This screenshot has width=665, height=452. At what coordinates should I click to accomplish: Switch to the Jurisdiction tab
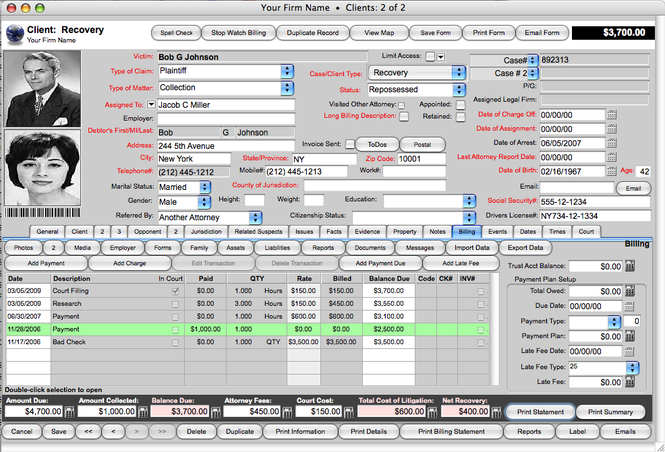pyautogui.click(x=206, y=232)
